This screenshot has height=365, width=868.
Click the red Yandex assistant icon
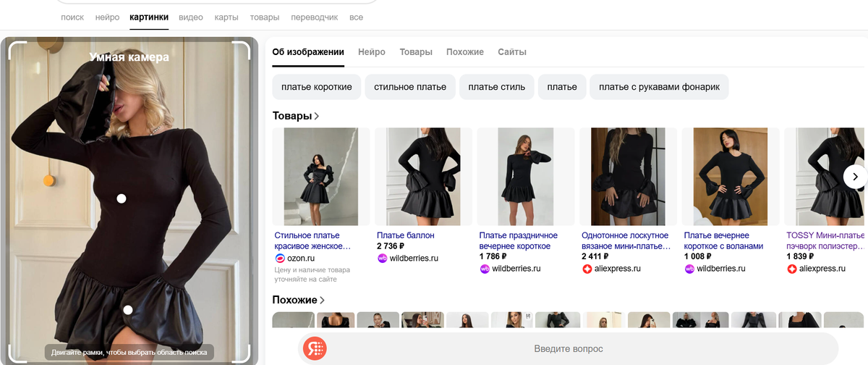pos(315,348)
